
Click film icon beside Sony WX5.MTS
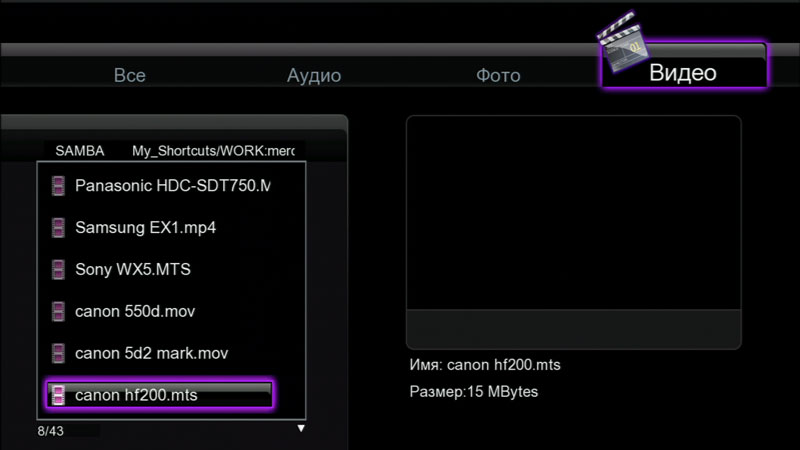[58, 269]
